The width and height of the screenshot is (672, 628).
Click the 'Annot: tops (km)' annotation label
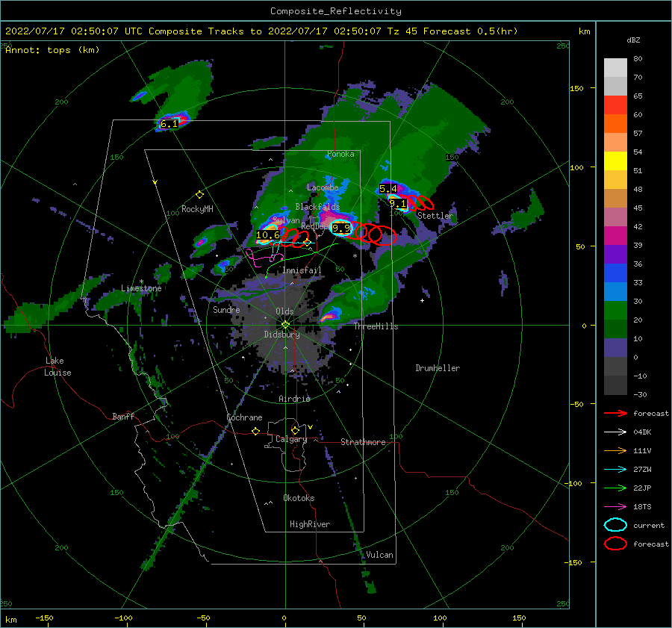[52, 50]
